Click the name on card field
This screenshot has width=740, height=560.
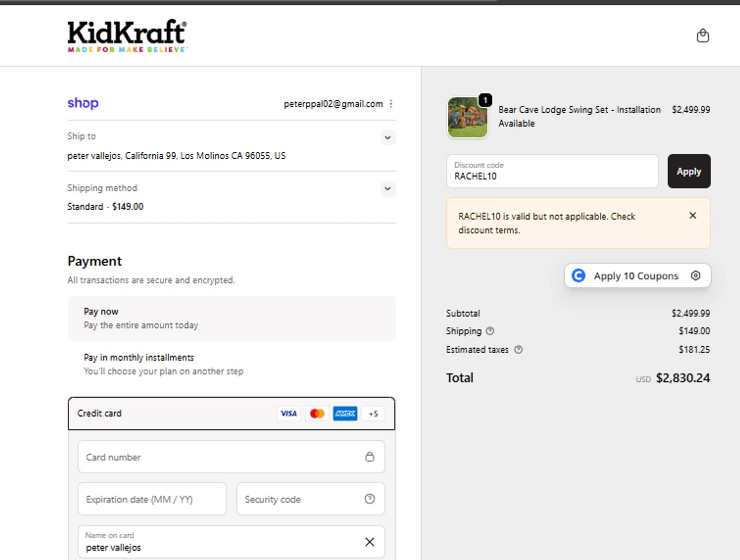[231, 542]
